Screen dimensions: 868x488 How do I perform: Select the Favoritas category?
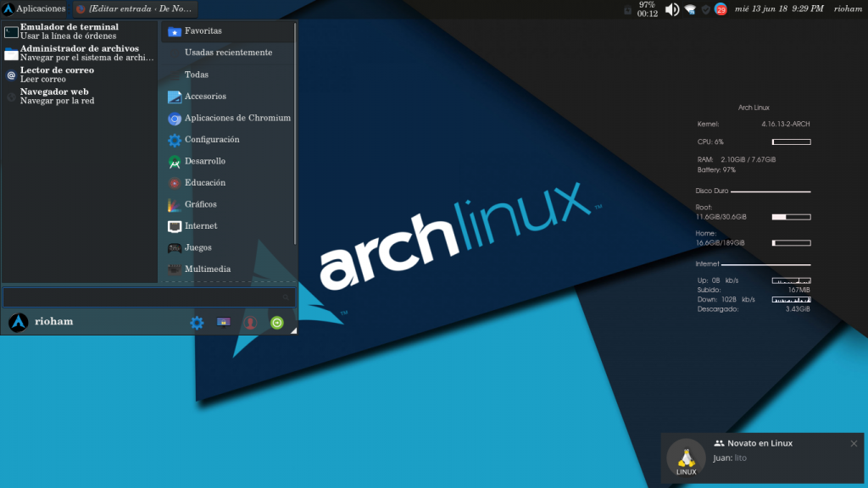tap(227, 31)
